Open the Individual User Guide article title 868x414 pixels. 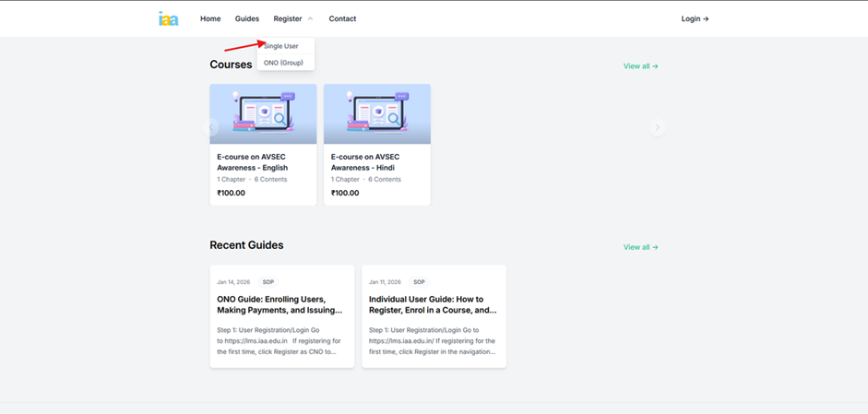[x=433, y=304]
